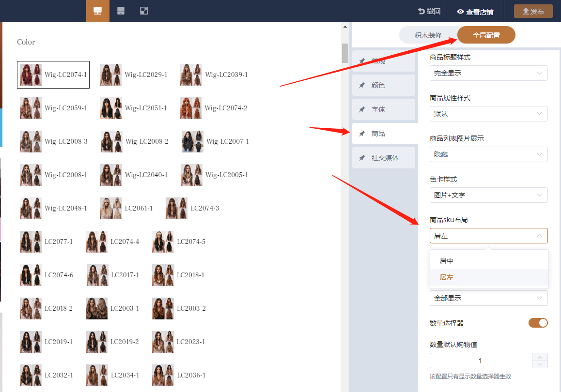Increase the 数量默认购物值 stepper value
561x392 pixels.
coord(540,357)
